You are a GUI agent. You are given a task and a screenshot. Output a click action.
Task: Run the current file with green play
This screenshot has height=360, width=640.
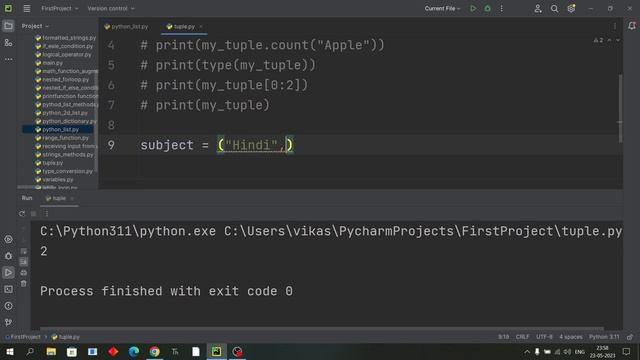pyautogui.click(x=473, y=8)
